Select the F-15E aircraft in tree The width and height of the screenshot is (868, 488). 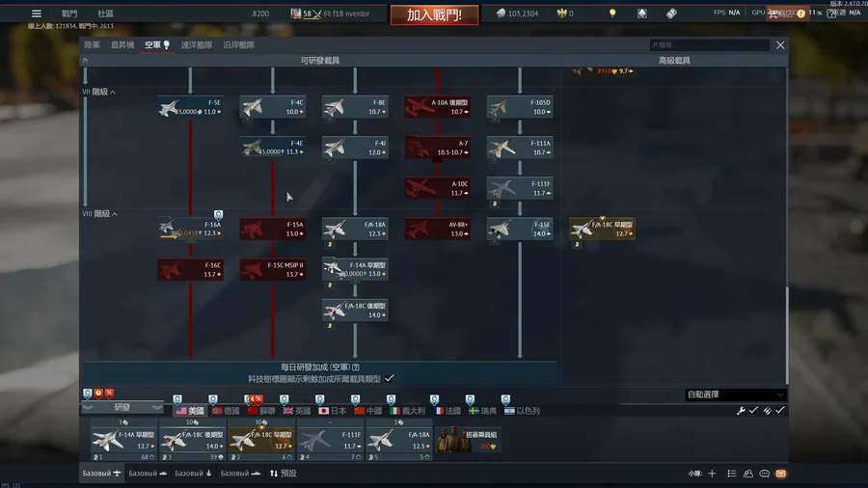pyautogui.click(x=520, y=229)
